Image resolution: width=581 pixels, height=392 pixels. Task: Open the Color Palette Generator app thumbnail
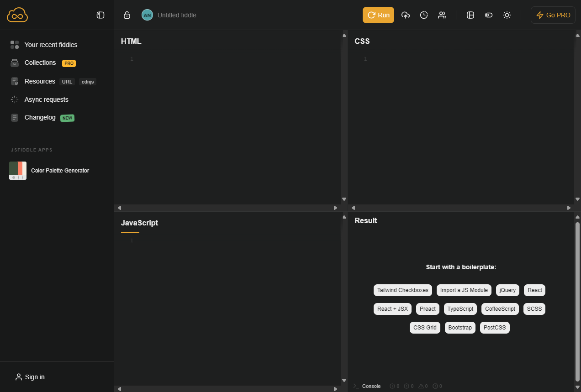[17, 170]
